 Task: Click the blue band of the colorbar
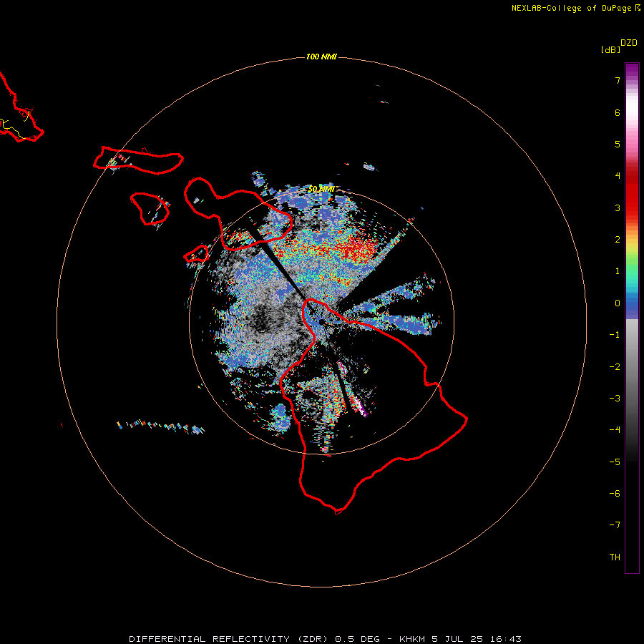632,306
